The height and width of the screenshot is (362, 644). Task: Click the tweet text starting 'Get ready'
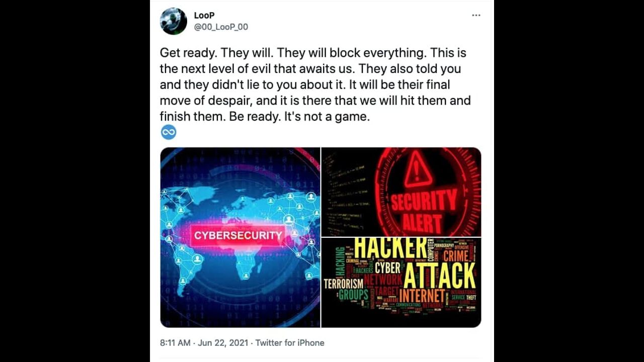tap(315, 84)
